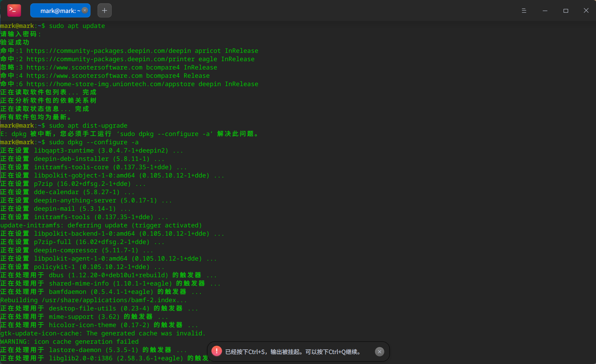
Task: Click the minimize window icon
Action: (x=544, y=10)
